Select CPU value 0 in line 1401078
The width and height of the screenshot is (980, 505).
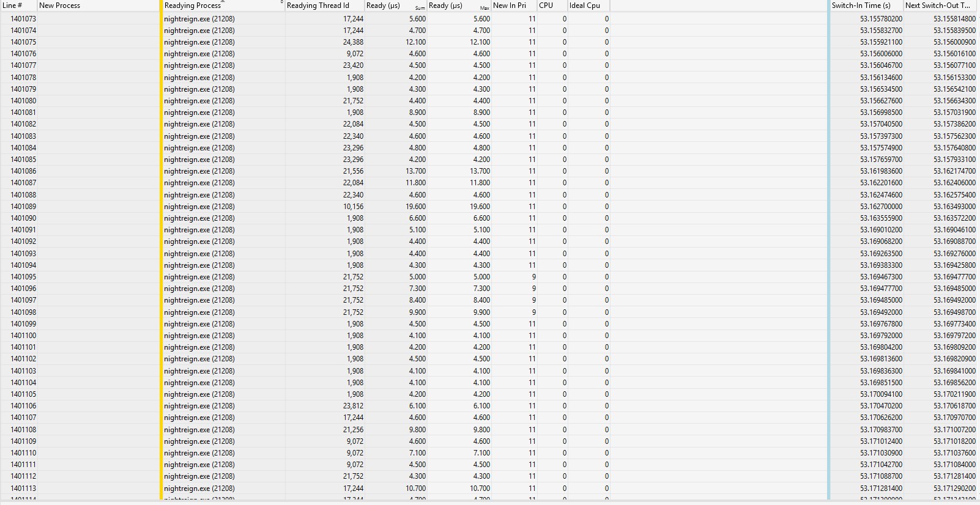pos(565,78)
